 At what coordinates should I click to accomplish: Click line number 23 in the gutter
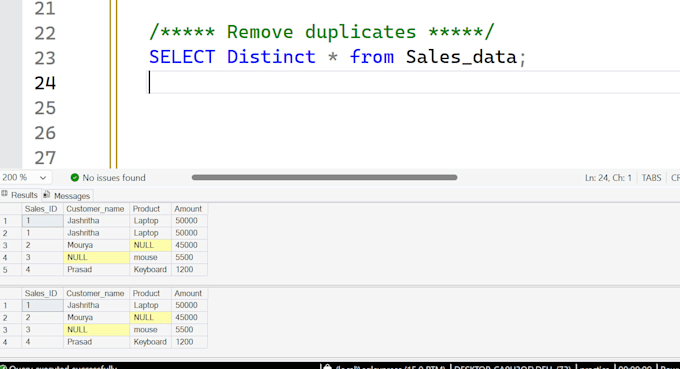pos(45,58)
